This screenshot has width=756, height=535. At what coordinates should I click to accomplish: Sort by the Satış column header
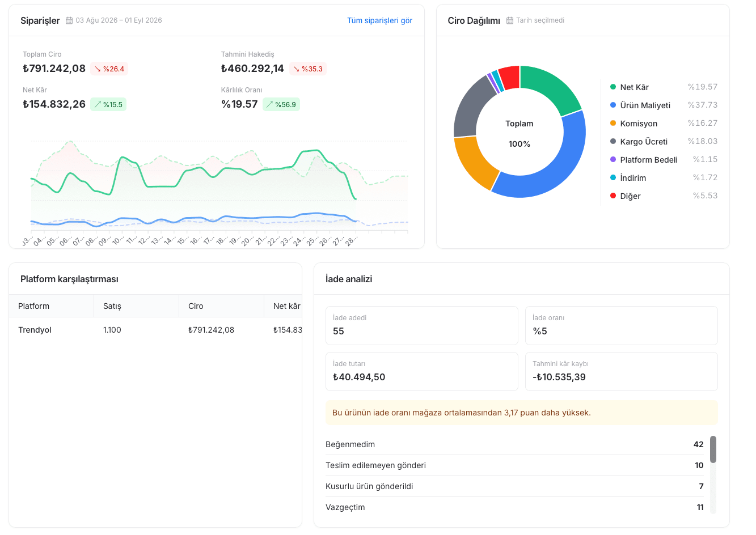click(137, 306)
